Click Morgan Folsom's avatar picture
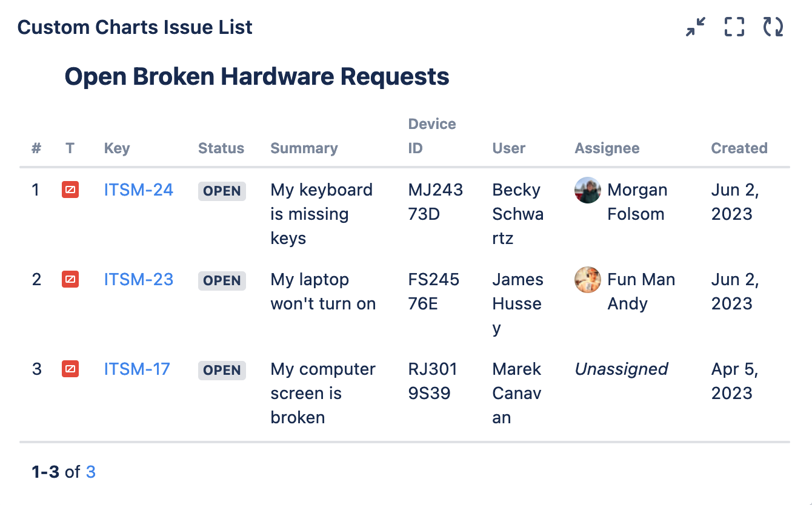The width and height of the screenshot is (812, 505). pyautogui.click(x=587, y=190)
